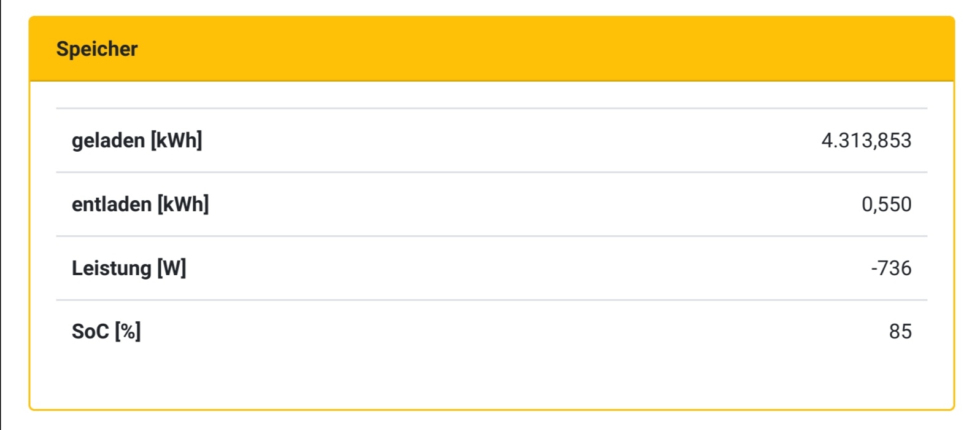Select the word "entladen" in second row
Viewport: 980px width, 430px height.
pyautogui.click(x=111, y=205)
